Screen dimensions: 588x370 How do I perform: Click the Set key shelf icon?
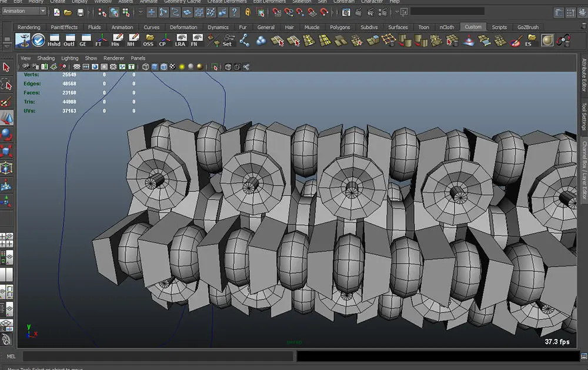click(x=228, y=40)
